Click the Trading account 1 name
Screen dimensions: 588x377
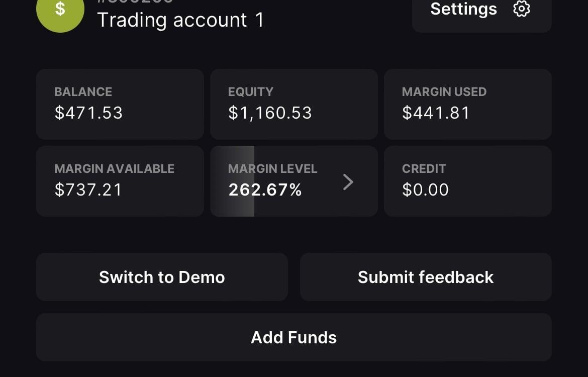[181, 20]
